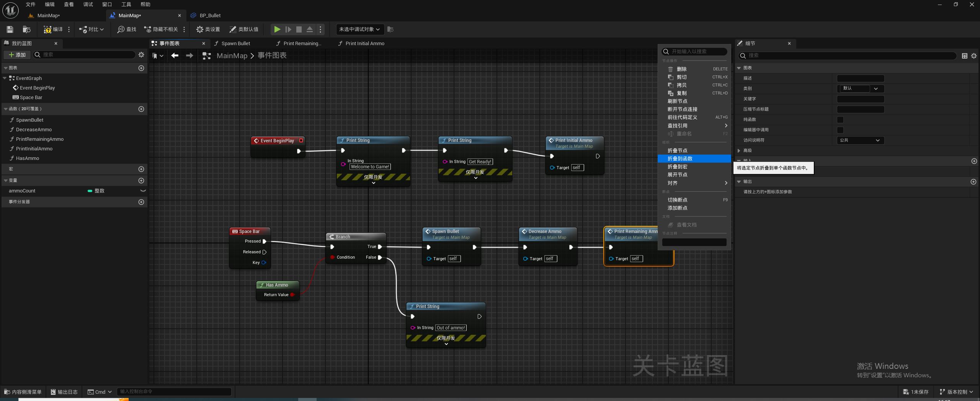Add a new graph with plus icon
Image resolution: width=980 pixels, height=401 pixels.
click(141, 68)
